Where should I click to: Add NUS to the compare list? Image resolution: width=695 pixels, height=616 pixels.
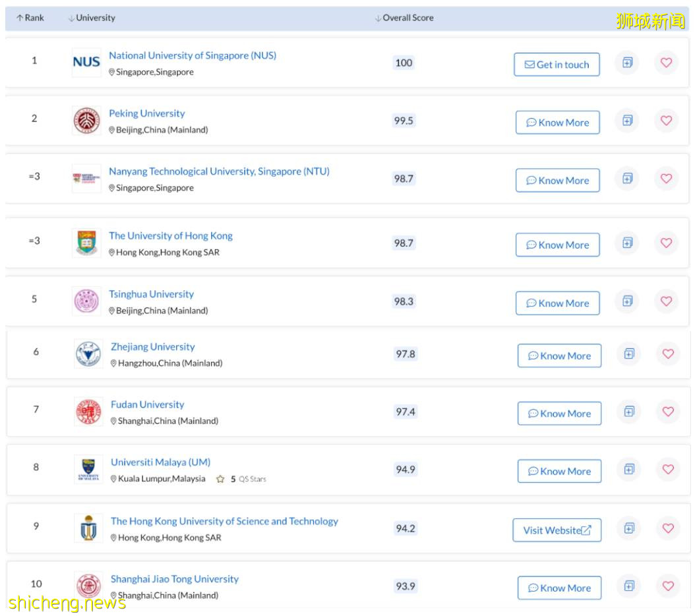click(627, 63)
